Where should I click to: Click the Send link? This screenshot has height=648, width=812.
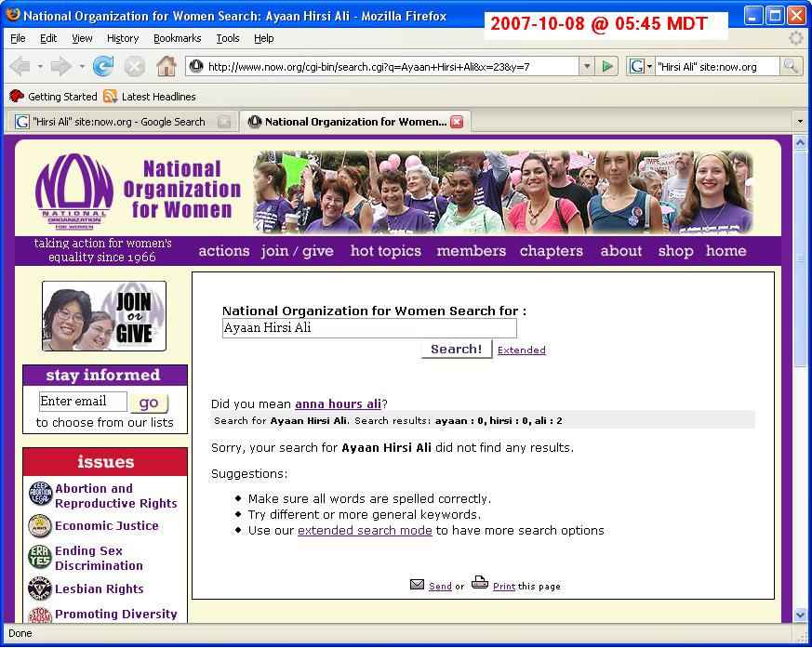pos(440,586)
